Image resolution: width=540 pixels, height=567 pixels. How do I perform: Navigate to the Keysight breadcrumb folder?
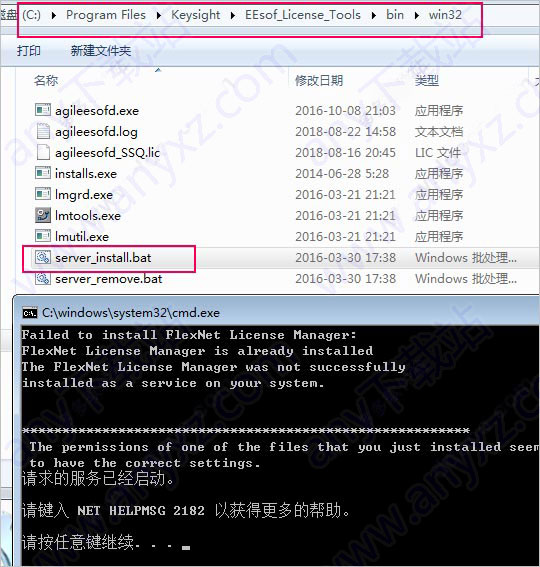pos(196,15)
